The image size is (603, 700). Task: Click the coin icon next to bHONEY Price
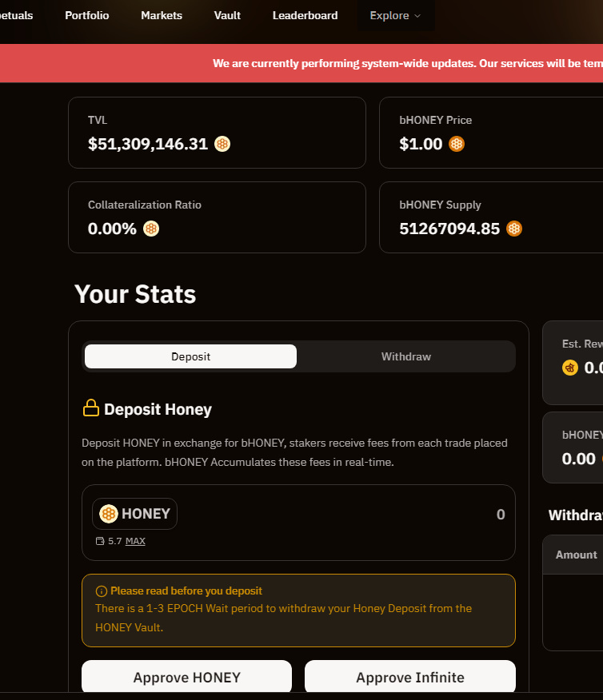click(457, 144)
